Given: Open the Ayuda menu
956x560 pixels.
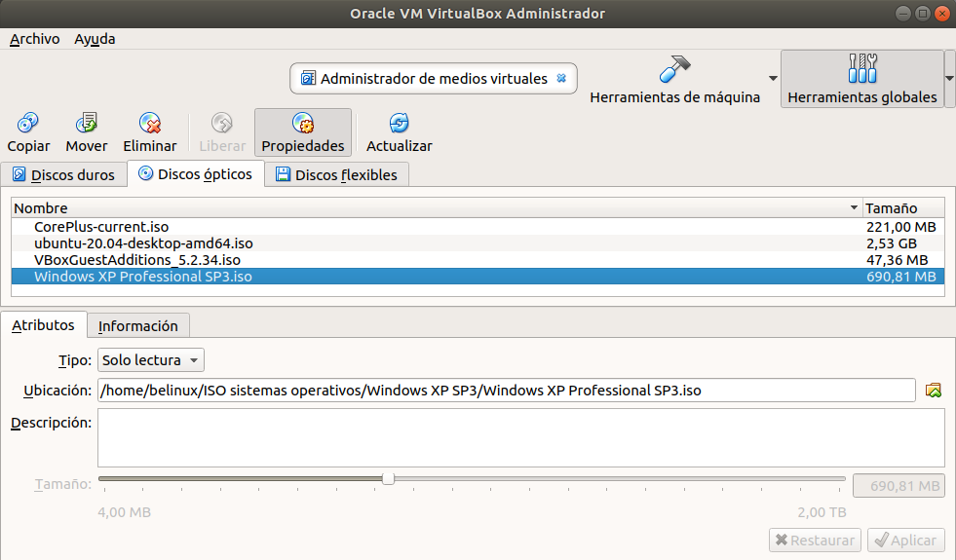Looking at the screenshot, I should click(x=95, y=39).
